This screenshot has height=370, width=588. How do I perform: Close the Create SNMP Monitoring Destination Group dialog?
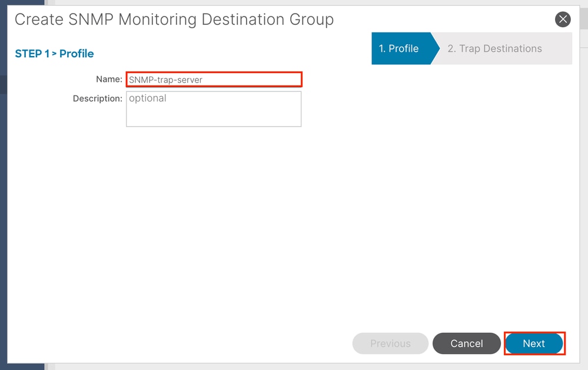coord(563,19)
